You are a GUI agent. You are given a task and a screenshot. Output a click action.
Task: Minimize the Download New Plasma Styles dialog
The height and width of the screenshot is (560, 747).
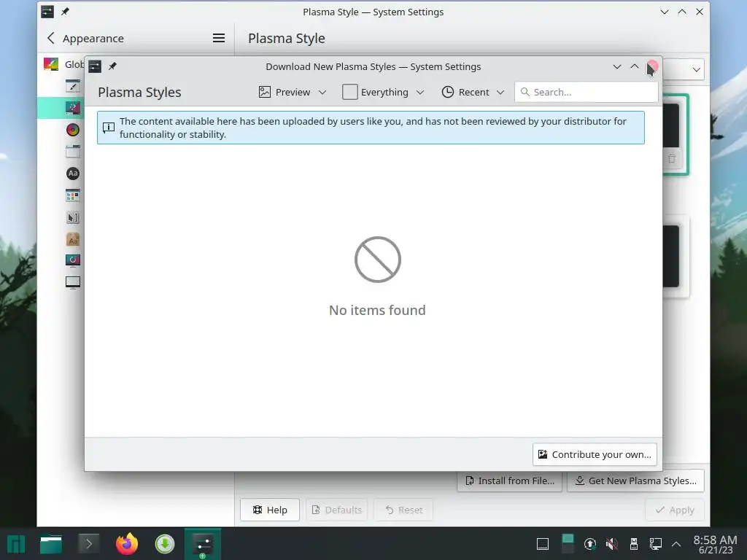click(617, 66)
